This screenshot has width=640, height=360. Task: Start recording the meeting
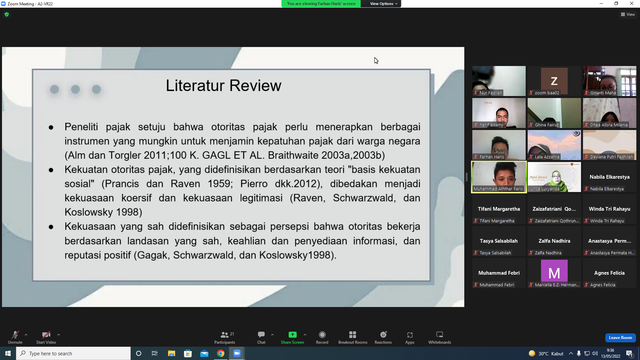(x=322, y=337)
